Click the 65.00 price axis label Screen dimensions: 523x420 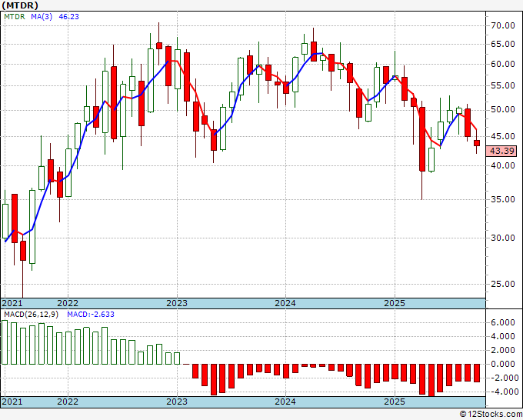503,44
